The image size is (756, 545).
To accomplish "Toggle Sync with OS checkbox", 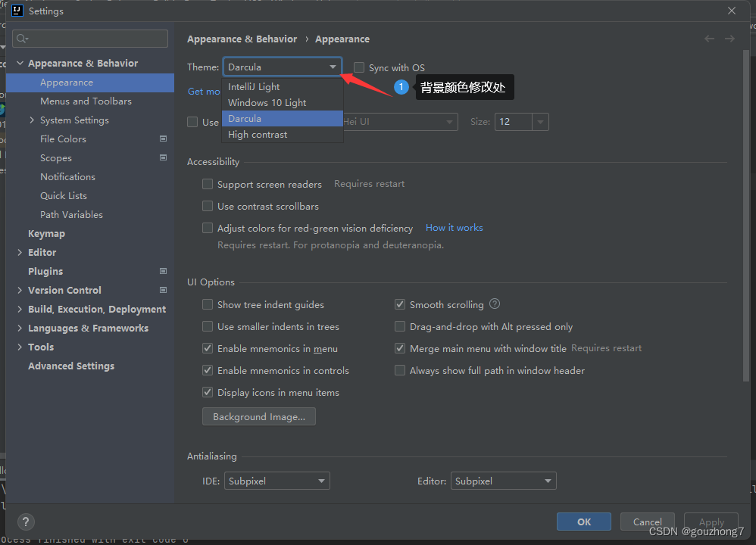I will coord(359,67).
